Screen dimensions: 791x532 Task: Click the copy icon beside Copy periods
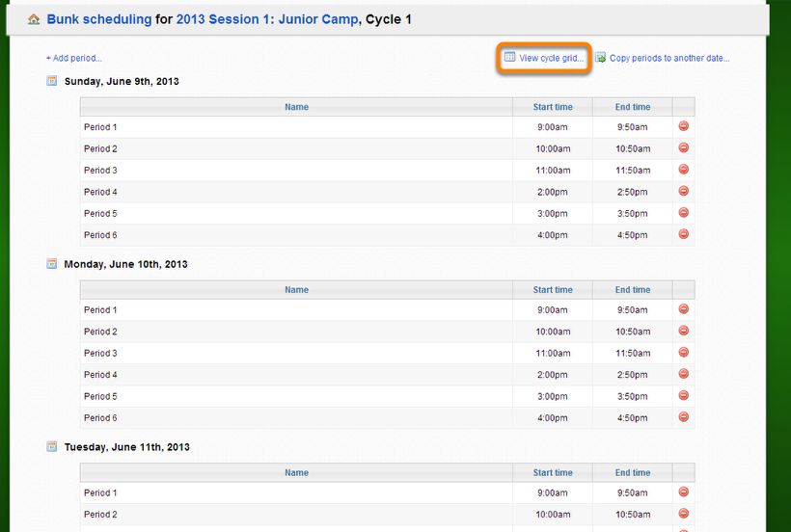[600, 58]
